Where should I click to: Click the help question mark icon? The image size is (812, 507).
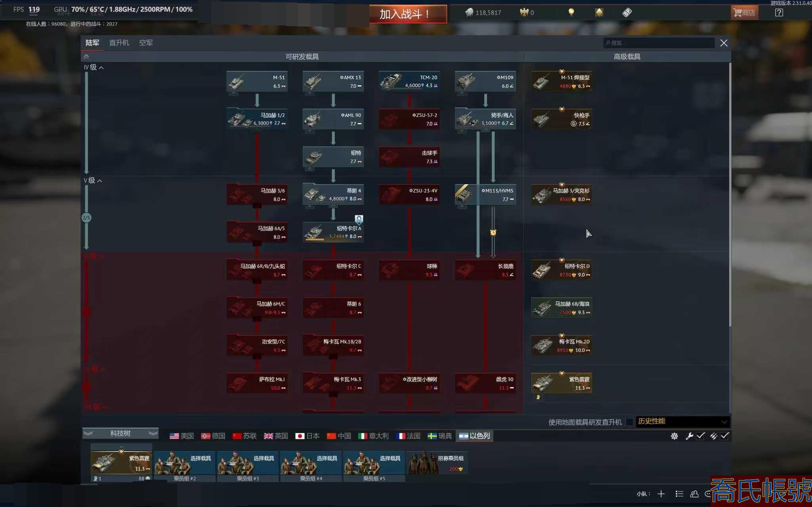click(x=779, y=13)
